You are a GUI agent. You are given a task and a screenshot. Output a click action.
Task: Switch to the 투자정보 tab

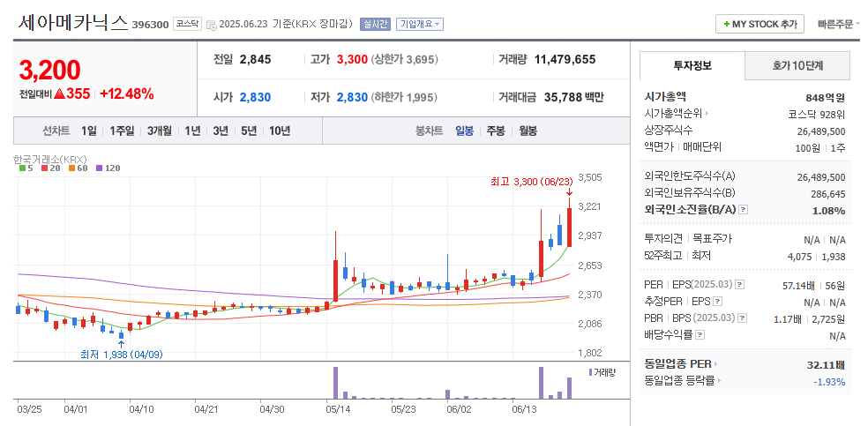point(692,66)
